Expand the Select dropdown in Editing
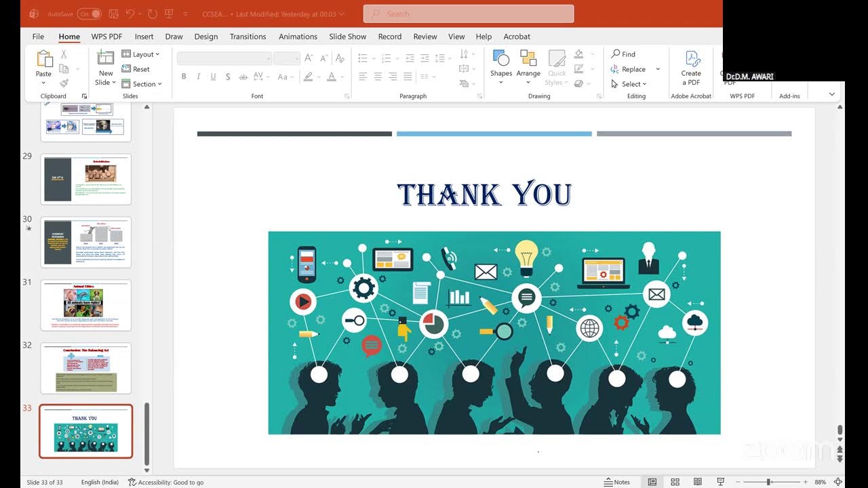Screen dimensions: 868x488 [629, 84]
